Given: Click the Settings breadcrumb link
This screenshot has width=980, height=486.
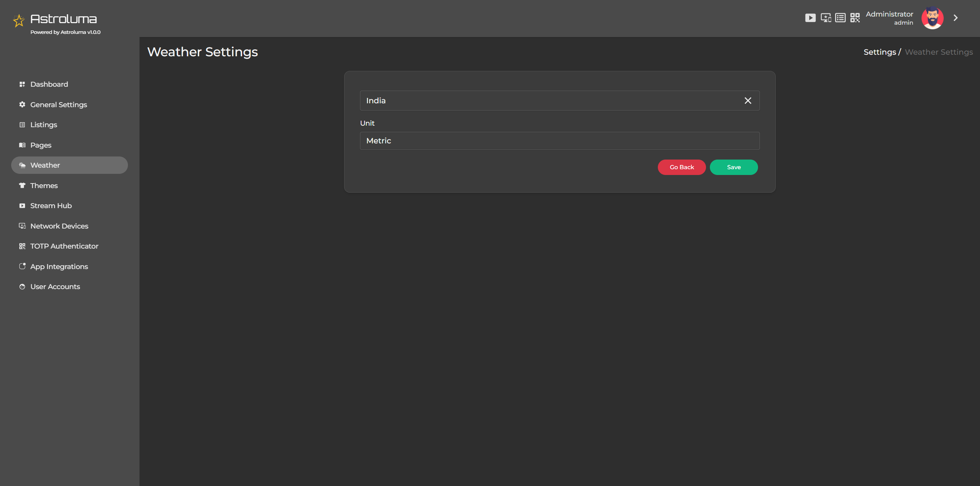Looking at the screenshot, I should (879, 52).
